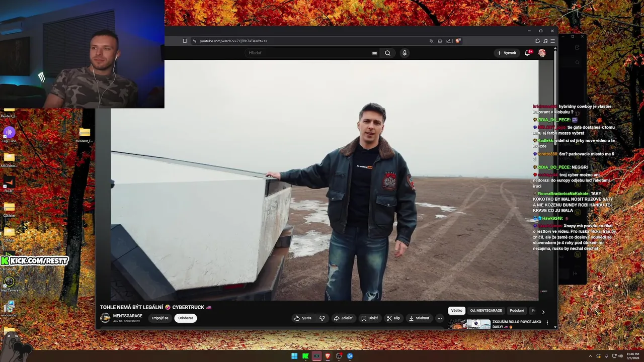
Task: Open the Snap Camera desktop shortcut
Action: pyautogui.click(x=9, y=284)
